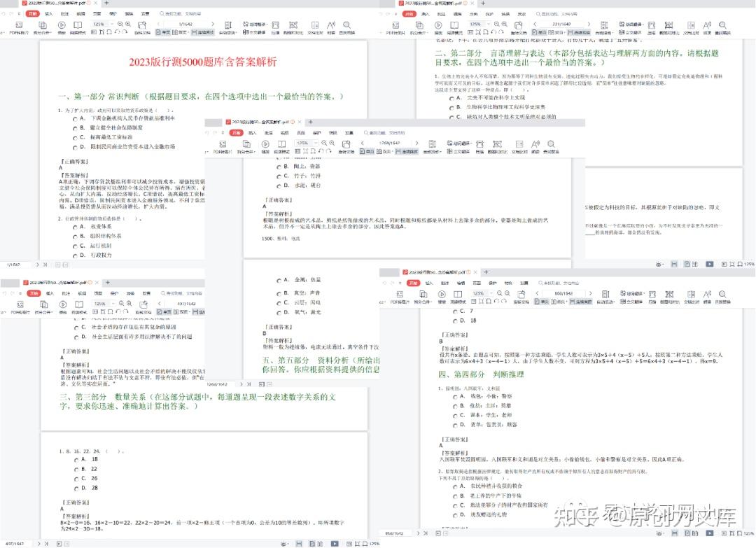Click 双页 view button in top-left window
The height and width of the screenshot is (548, 756).
[181, 32]
